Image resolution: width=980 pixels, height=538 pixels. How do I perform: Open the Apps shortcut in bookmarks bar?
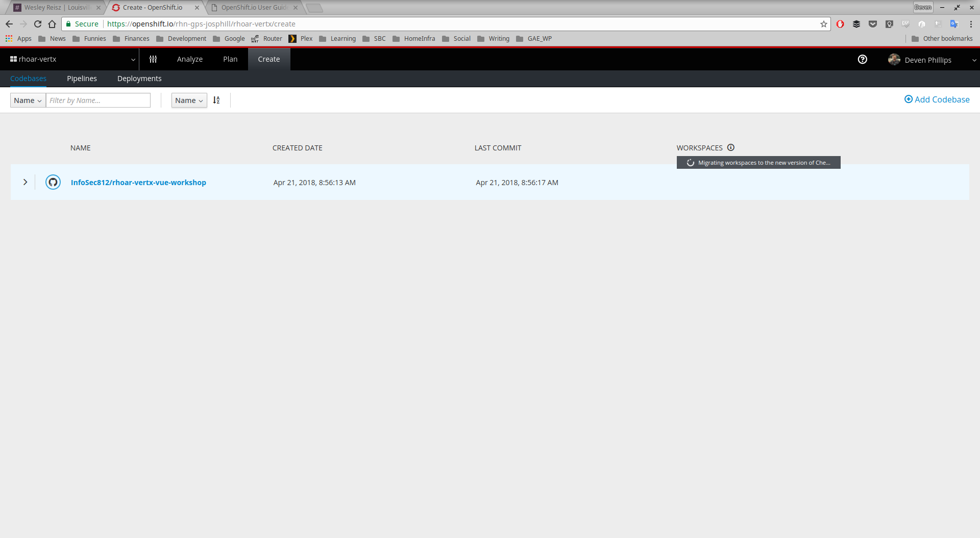click(x=18, y=39)
